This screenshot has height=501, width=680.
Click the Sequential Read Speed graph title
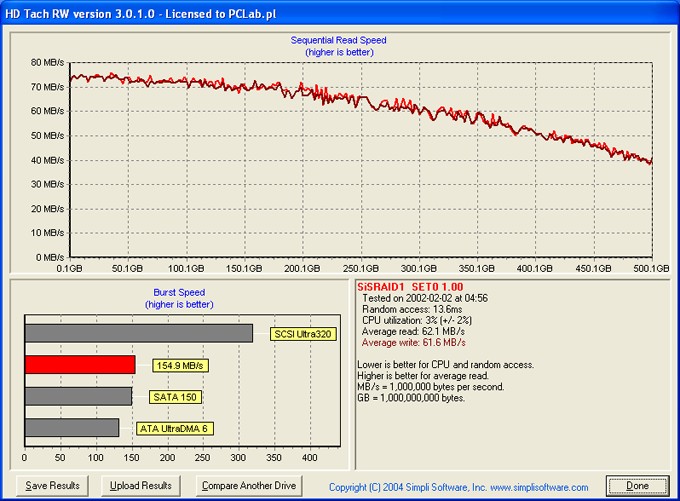coord(338,41)
